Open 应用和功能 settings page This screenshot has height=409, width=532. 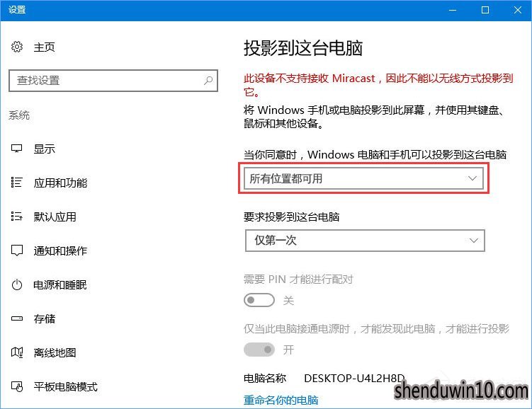(x=60, y=183)
